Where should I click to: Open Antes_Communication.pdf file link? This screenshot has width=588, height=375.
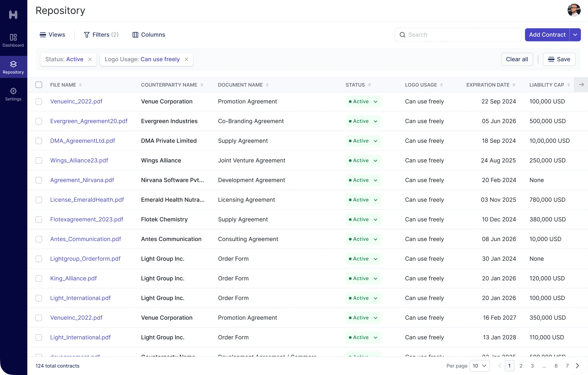click(x=86, y=239)
